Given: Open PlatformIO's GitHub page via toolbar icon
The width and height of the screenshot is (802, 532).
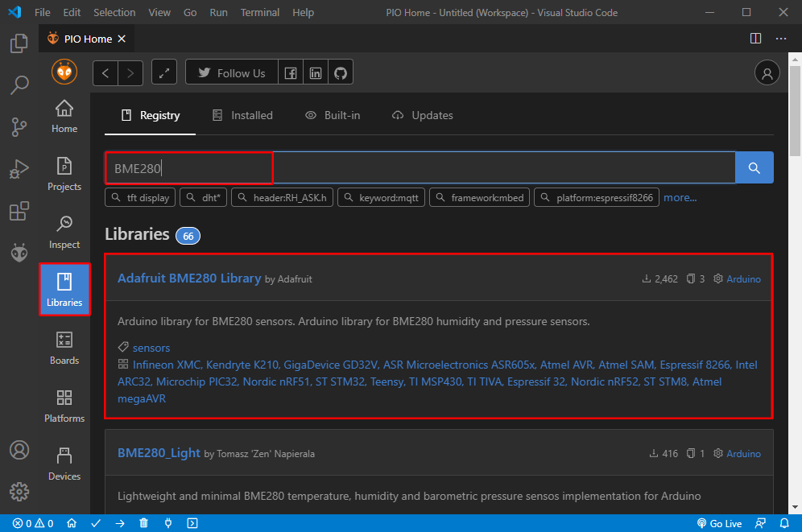Looking at the screenshot, I should (x=340, y=72).
